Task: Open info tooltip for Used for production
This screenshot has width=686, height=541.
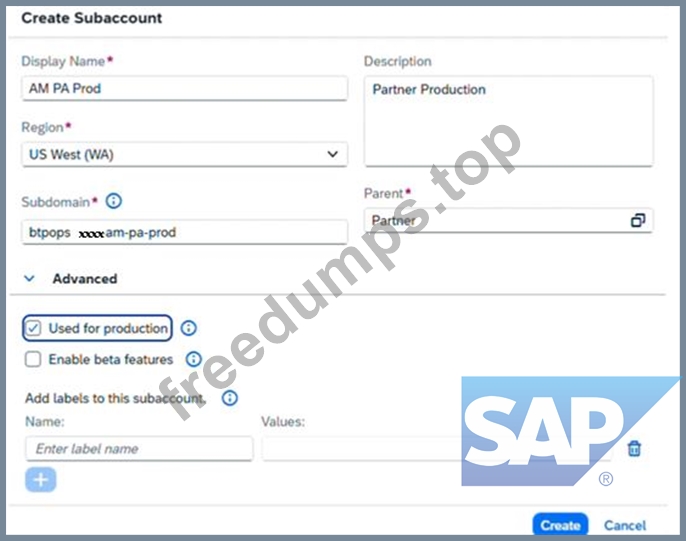Action: pyautogui.click(x=189, y=328)
